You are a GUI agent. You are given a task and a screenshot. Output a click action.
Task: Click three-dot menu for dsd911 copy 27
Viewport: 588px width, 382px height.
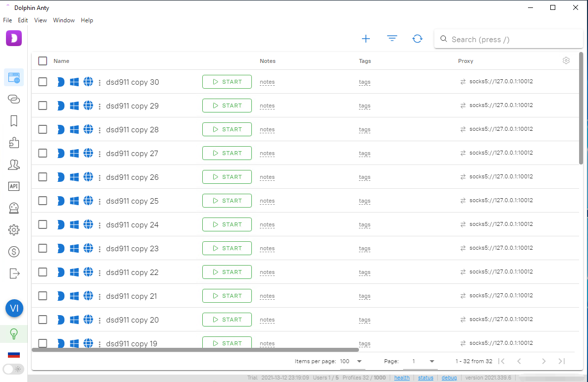(99, 154)
